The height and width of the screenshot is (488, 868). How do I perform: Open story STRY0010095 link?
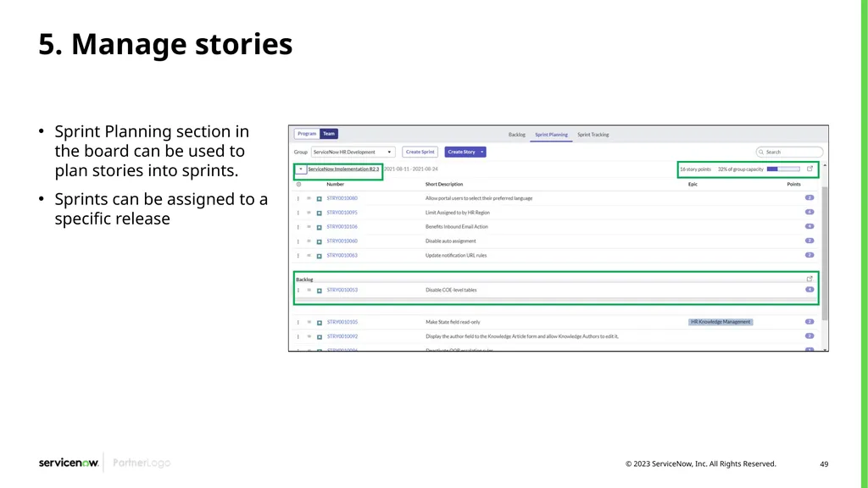342,213
